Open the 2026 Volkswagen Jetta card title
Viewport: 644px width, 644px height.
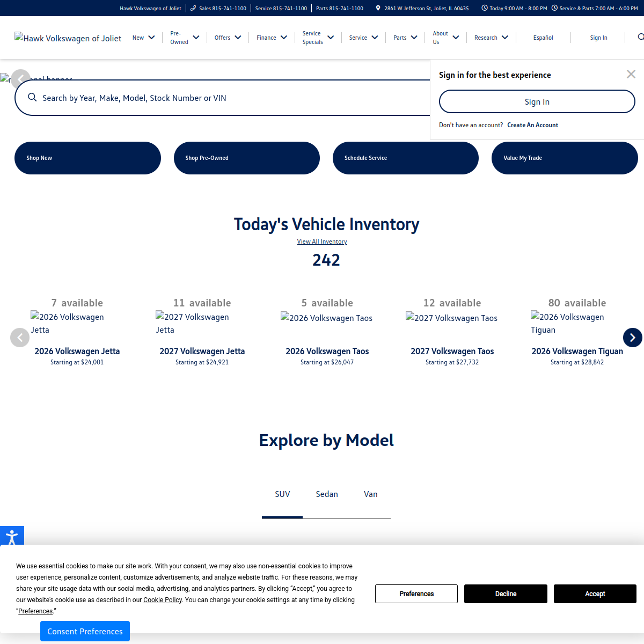pos(77,351)
